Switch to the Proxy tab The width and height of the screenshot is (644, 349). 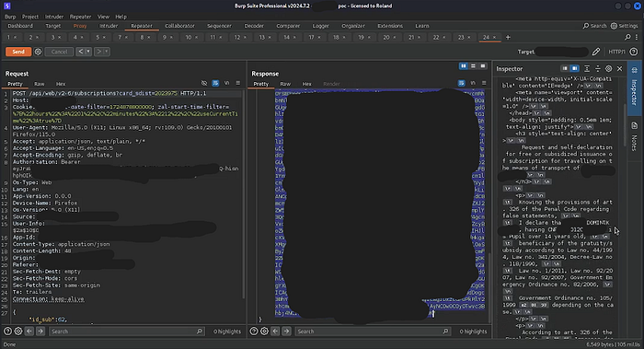[80, 26]
